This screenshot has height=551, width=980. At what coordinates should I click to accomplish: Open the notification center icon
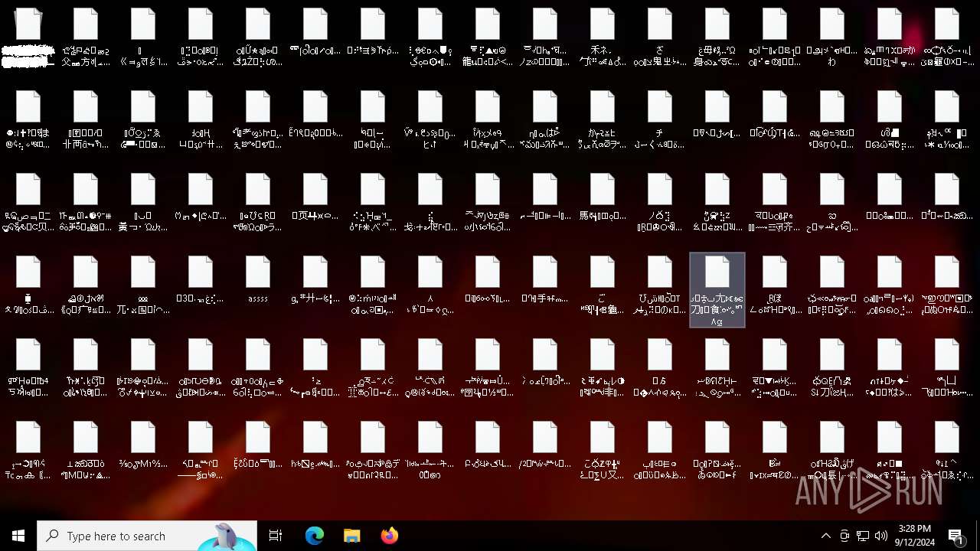(x=956, y=536)
